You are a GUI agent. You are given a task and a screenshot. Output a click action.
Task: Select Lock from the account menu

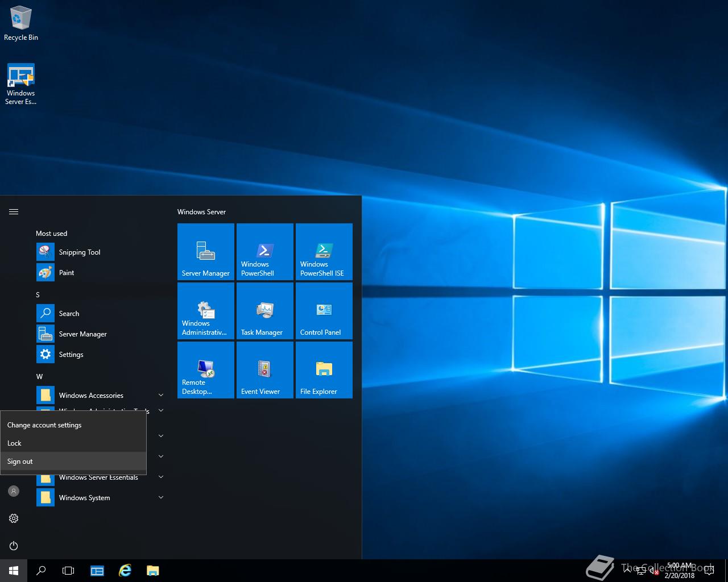pos(73,443)
